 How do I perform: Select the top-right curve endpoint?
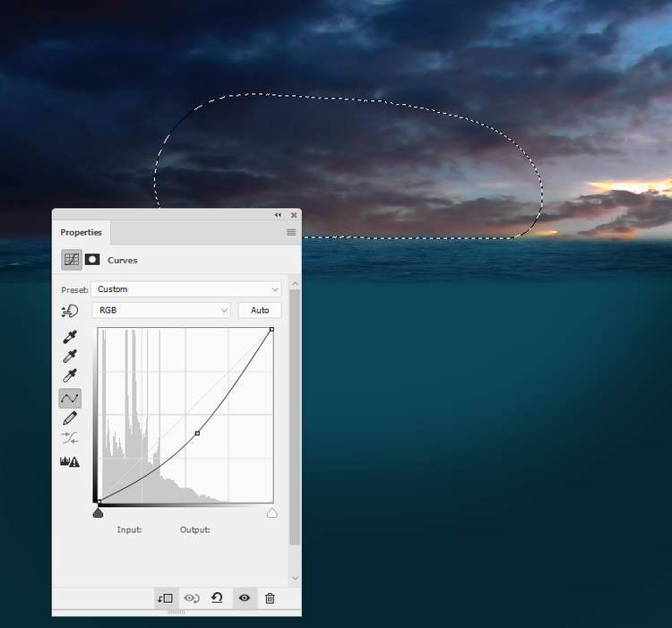pyautogui.click(x=271, y=330)
